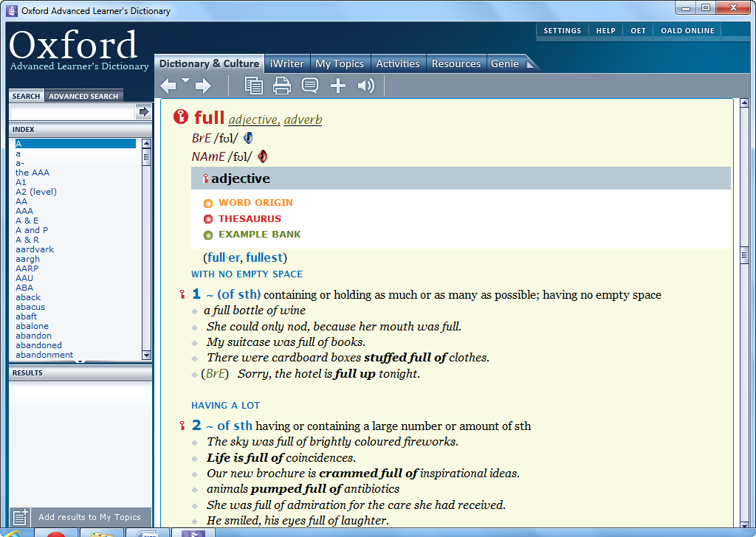756x537 pixels.
Task: Open OALD ONLINE
Action: tap(687, 30)
